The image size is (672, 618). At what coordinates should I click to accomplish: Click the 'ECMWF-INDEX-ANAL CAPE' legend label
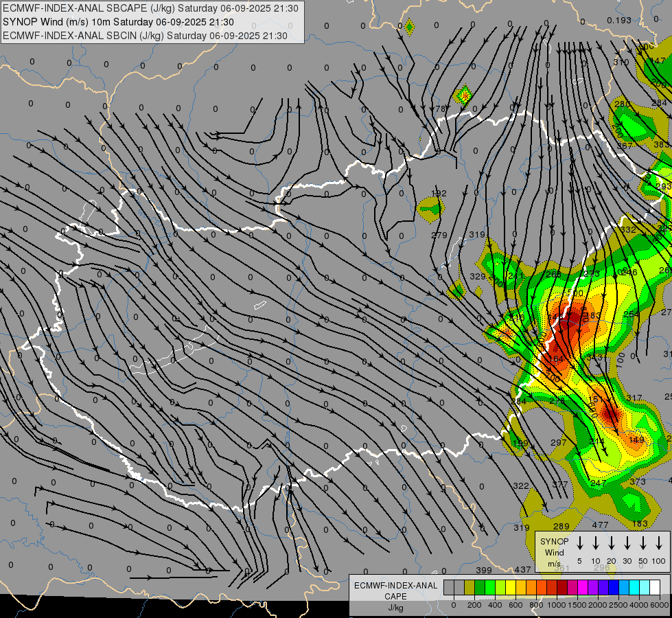[395, 591]
